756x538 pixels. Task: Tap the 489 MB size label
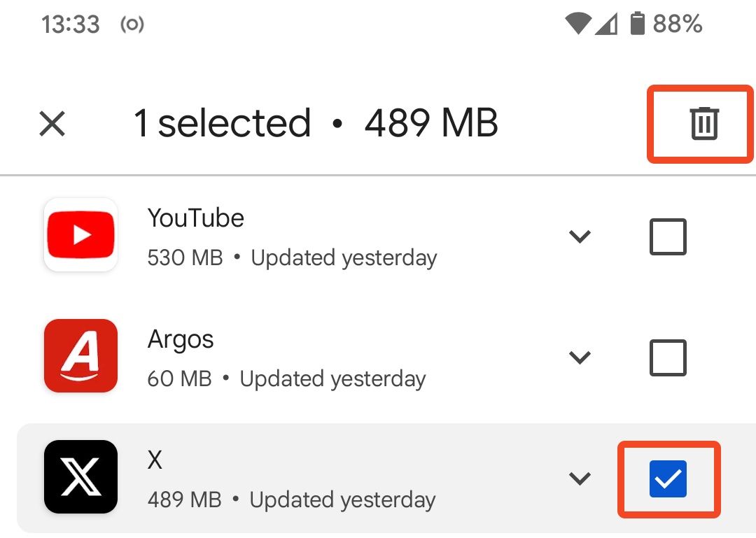click(x=431, y=123)
